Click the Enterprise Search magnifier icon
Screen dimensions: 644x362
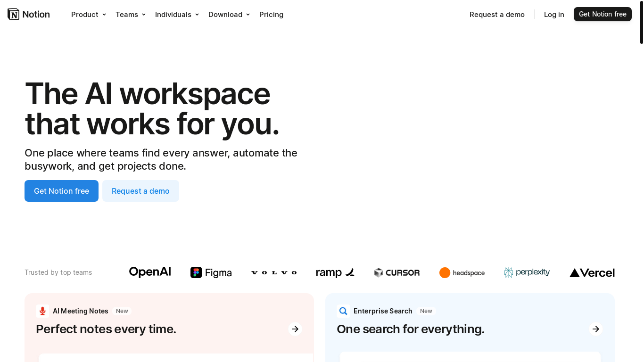click(343, 311)
